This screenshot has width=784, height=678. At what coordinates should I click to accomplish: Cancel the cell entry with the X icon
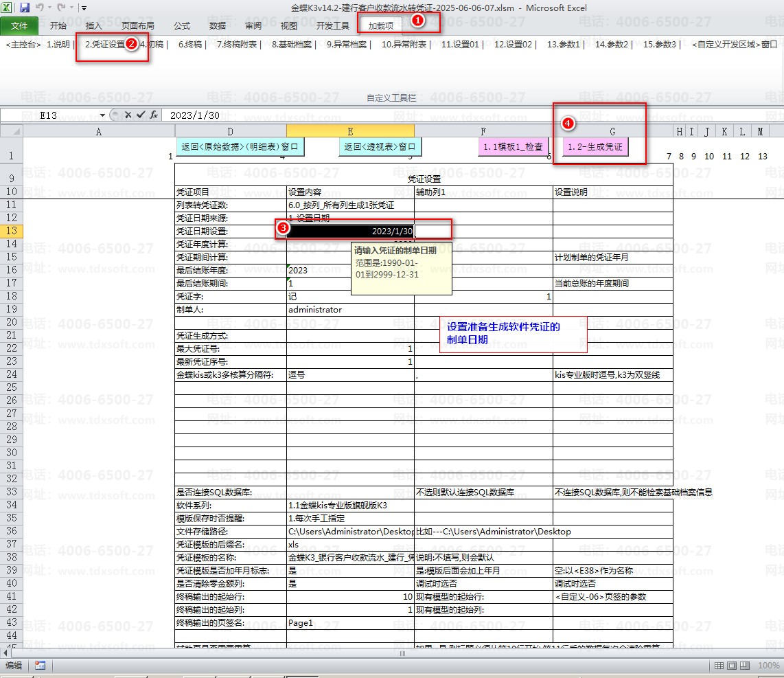pyautogui.click(x=128, y=115)
